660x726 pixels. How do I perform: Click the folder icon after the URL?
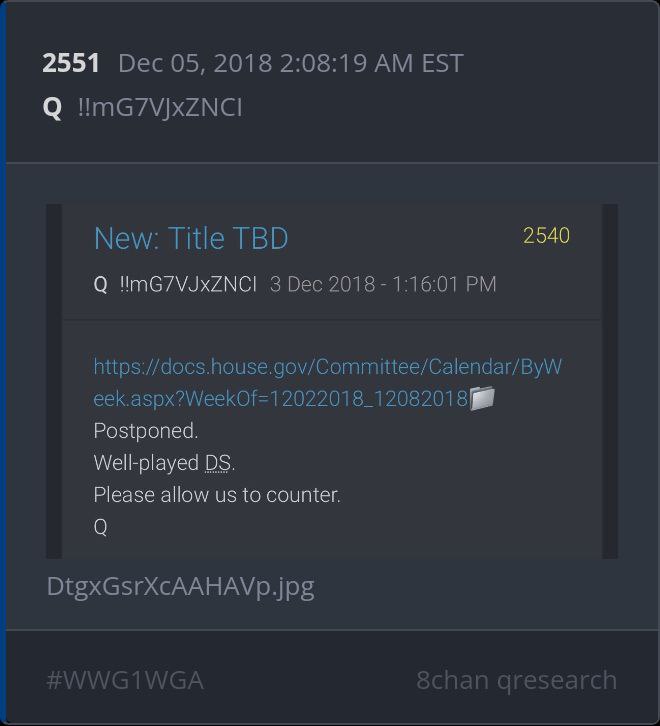point(482,398)
